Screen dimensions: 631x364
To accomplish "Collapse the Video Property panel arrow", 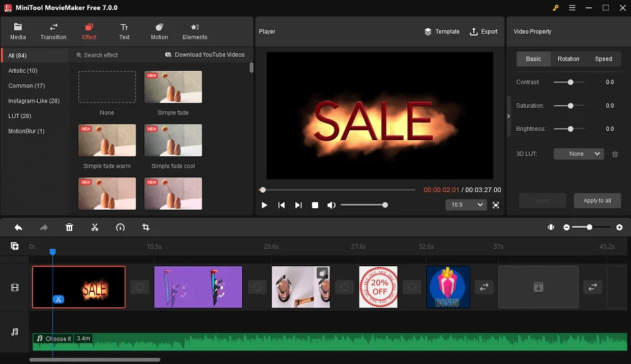I will (508, 116).
